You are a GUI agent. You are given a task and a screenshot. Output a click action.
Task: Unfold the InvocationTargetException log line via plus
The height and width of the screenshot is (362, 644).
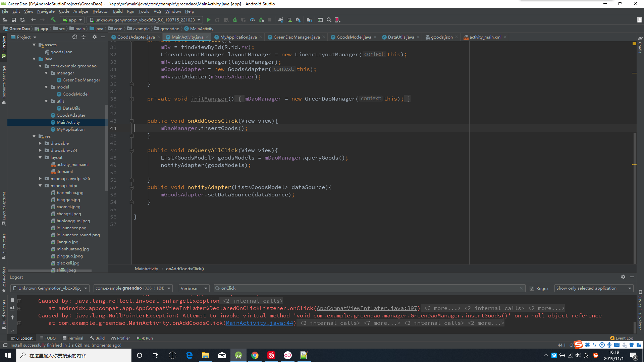[19, 301]
